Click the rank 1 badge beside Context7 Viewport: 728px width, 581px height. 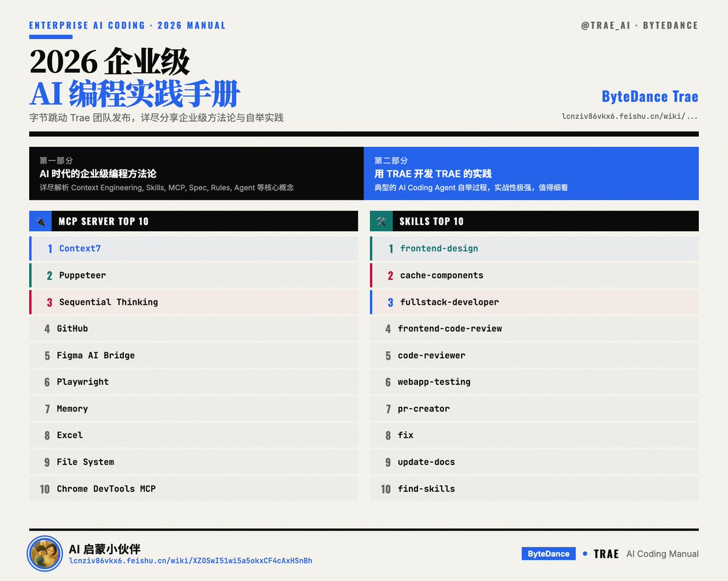[x=49, y=248]
